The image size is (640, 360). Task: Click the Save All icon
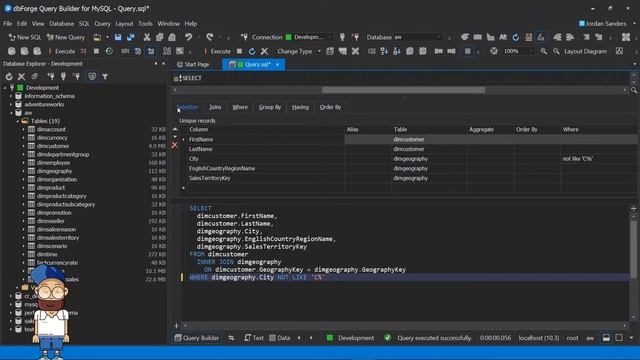(x=131, y=37)
